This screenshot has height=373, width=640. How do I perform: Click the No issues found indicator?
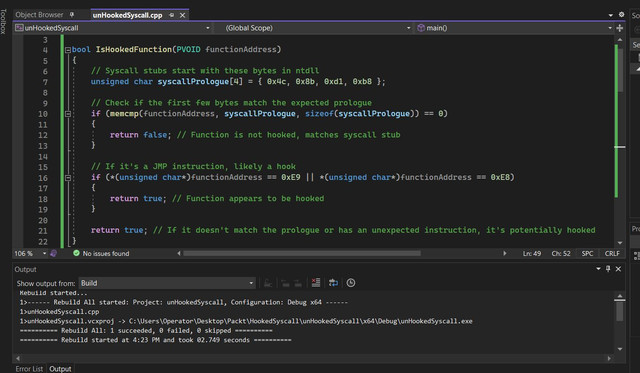click(106, 253)
